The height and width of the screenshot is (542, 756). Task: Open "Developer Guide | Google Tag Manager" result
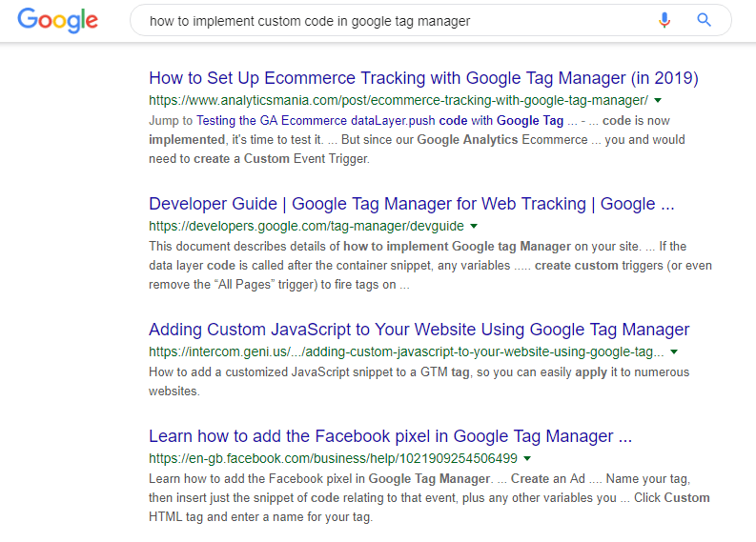pyautogui.click(x=411, y=204)
